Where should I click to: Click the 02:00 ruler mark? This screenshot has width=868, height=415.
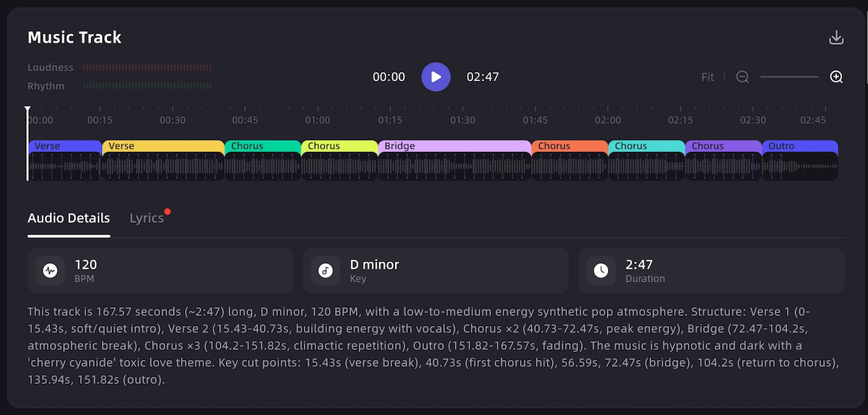608,120
